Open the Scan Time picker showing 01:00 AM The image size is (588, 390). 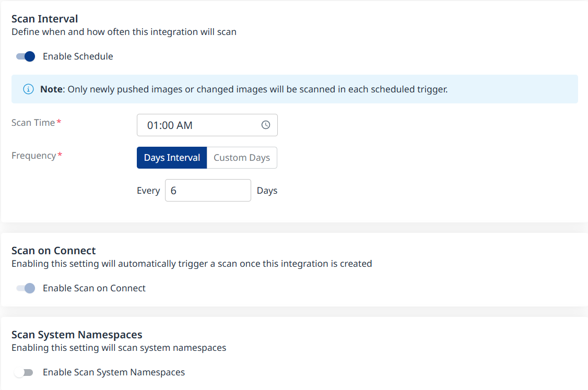tap(201, 125)
